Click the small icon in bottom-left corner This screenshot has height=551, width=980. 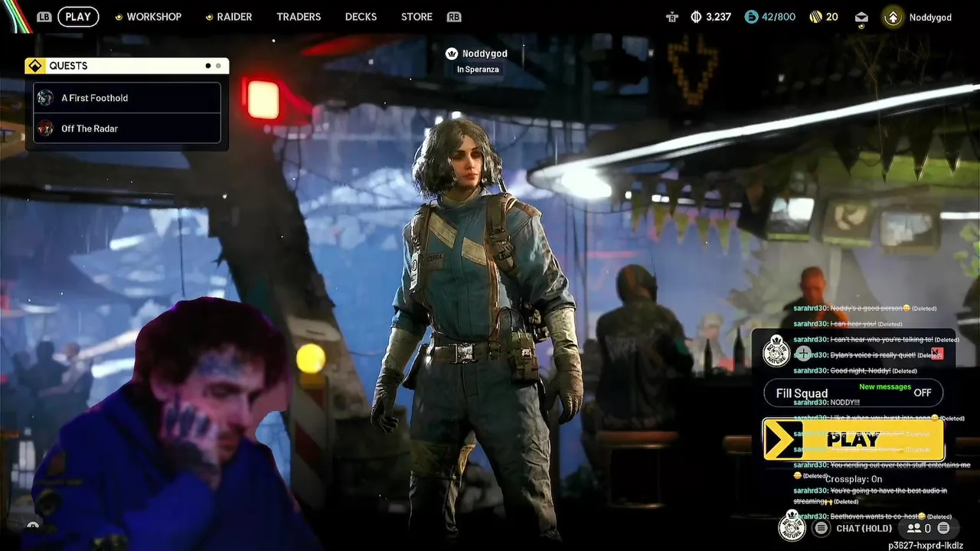coord(33,526)
